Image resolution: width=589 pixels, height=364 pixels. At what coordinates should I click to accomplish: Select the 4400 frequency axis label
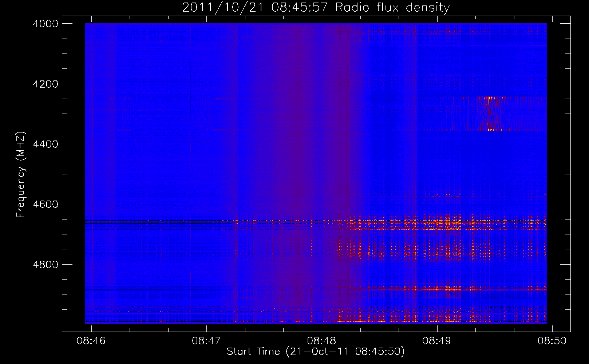(x=46, y=144)
